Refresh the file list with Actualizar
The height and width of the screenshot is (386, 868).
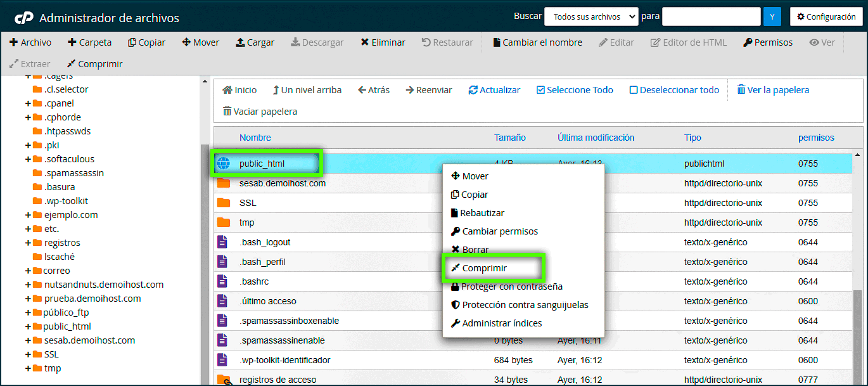pyautogui.click(x=495, y=89)
